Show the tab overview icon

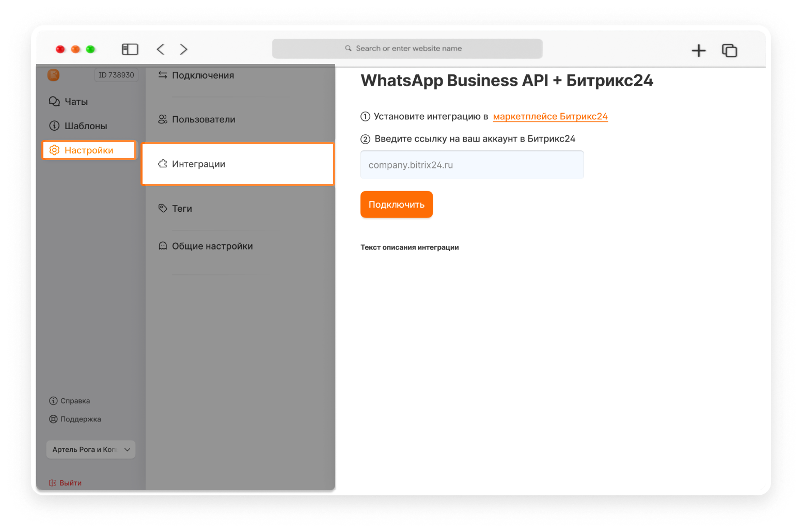tap(729, 50)
